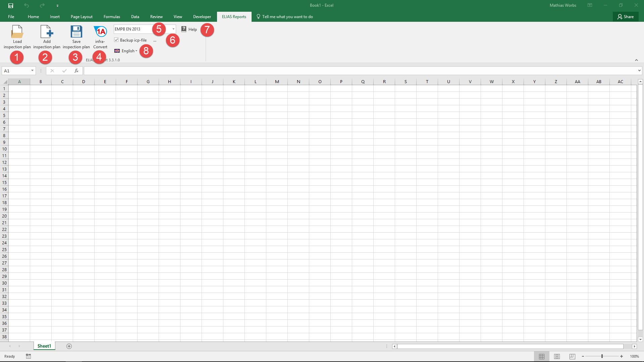Viewport: 644px width, 362px height.
Task: Toggle the Backup icp-file checkbox
Action: click(x=116, y=40)
